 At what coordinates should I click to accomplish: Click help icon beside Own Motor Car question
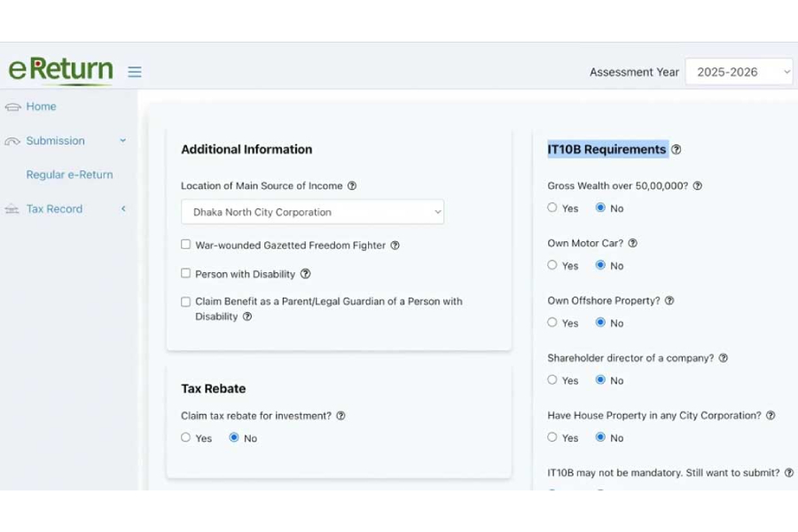pos(632,243)
